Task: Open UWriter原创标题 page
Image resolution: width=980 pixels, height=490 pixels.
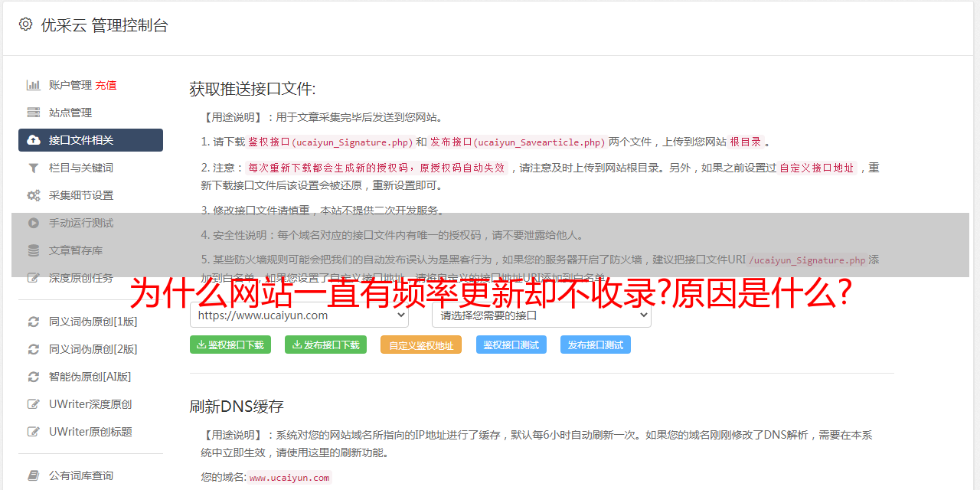Action: point(90,432)
